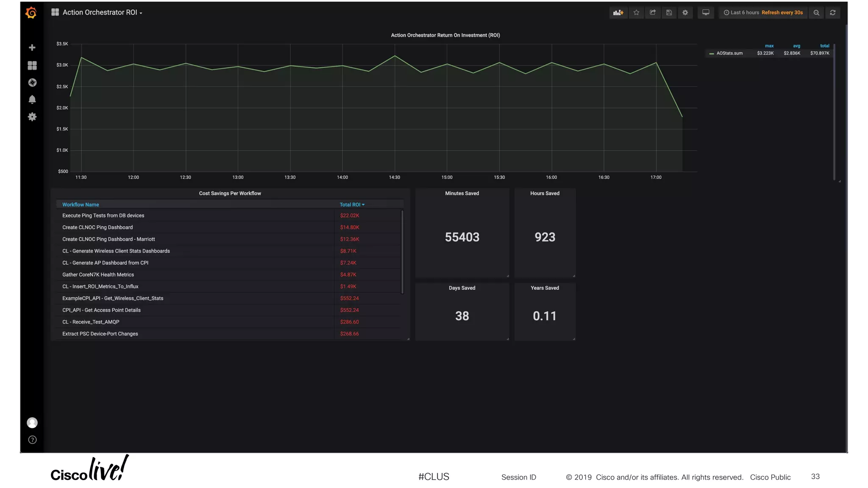Star this dashboard as favorite
Image resolution: width=868 pixels, height=488 pixels.
(636, 13)
